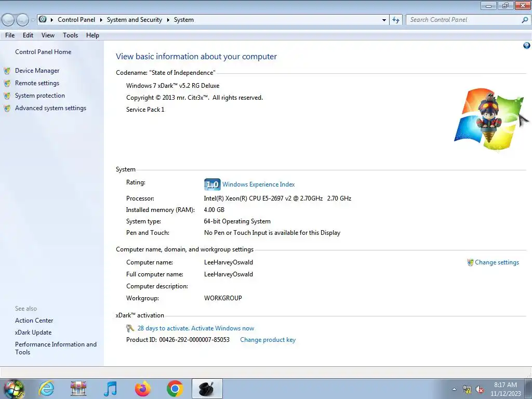This screenshot has height=399, width=532.
Task: Open xDark Update link
Action: click(33, 332)
